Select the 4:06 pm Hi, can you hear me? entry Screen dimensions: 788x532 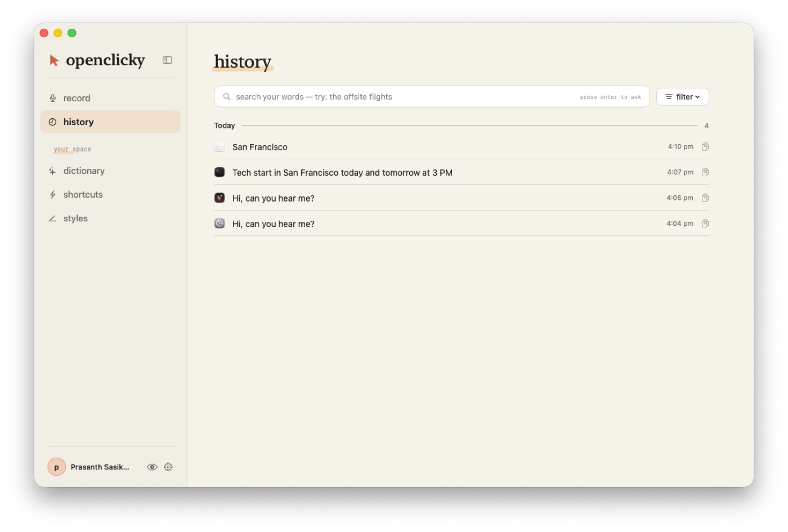point(461,198)
